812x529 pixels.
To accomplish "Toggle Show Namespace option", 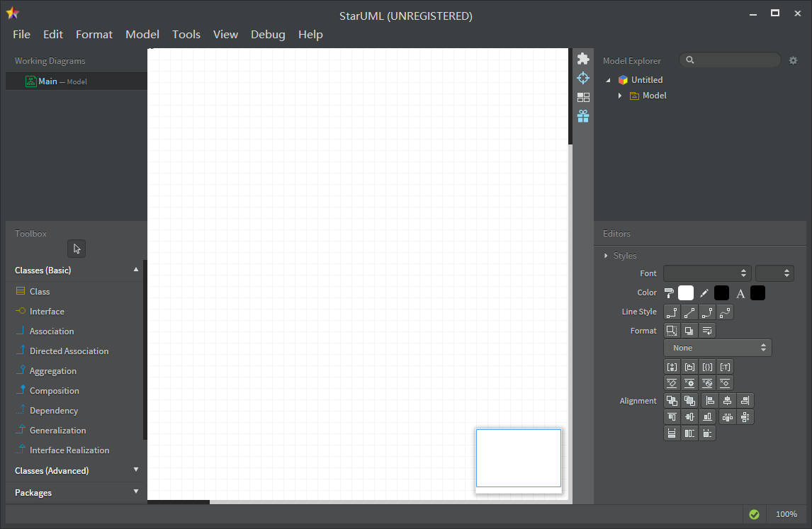I will tap(689, 367).
